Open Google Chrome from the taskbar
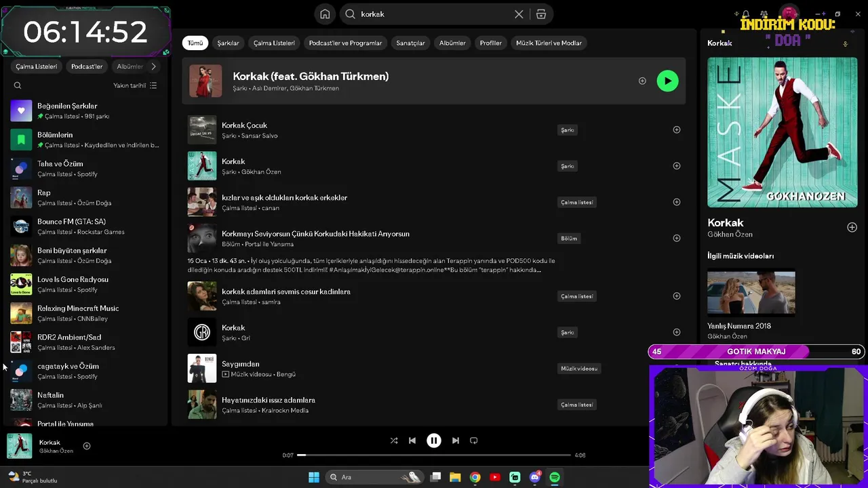The height and width of the screenshot is (488, 868). (475, 477)
